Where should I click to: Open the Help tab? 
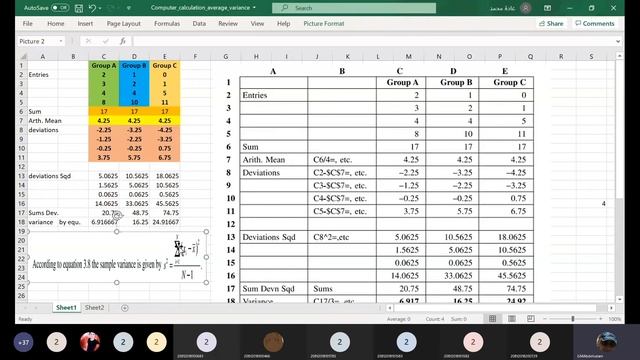point(284,24)
